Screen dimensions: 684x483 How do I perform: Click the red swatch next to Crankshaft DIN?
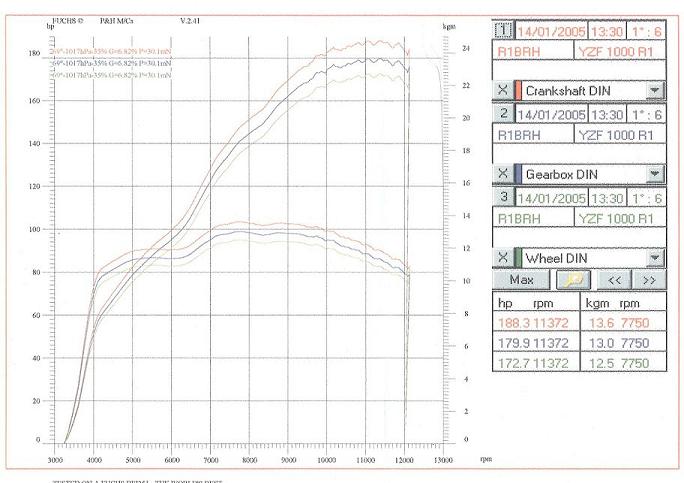click(518, 90)
